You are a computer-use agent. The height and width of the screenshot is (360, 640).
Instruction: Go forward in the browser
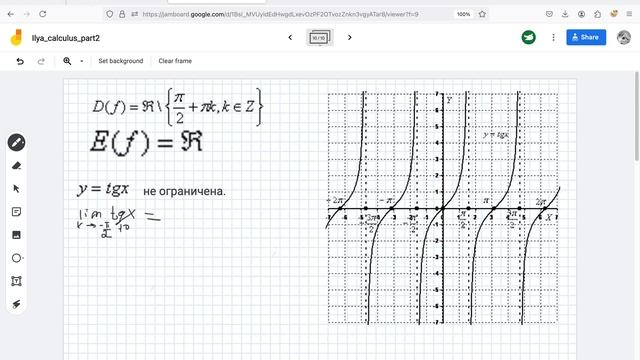click(27, 14)
